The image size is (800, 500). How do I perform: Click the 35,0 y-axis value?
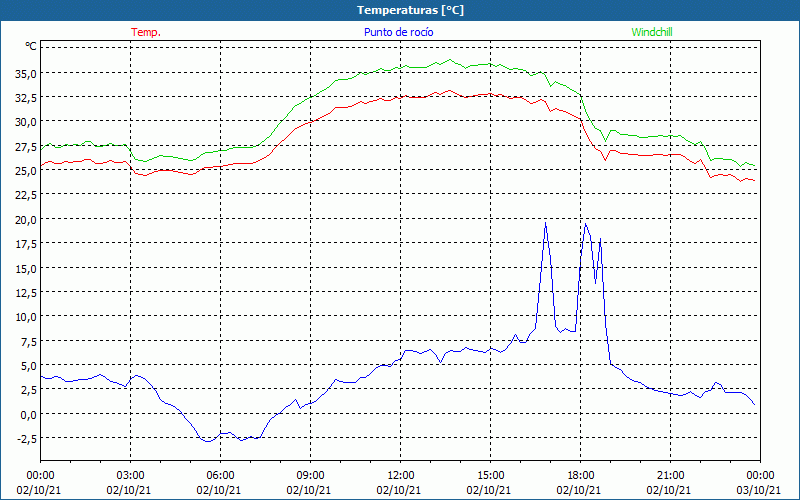click(26, 73)
